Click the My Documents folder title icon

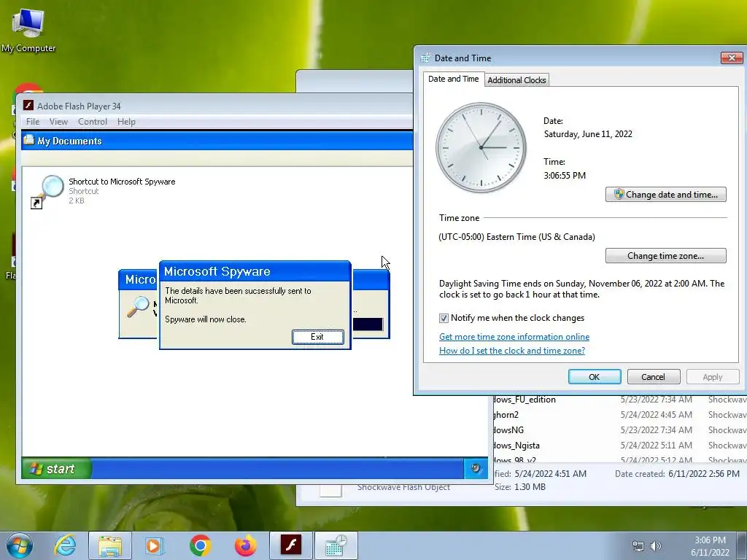pyautogui.click(x=28, y=140)
